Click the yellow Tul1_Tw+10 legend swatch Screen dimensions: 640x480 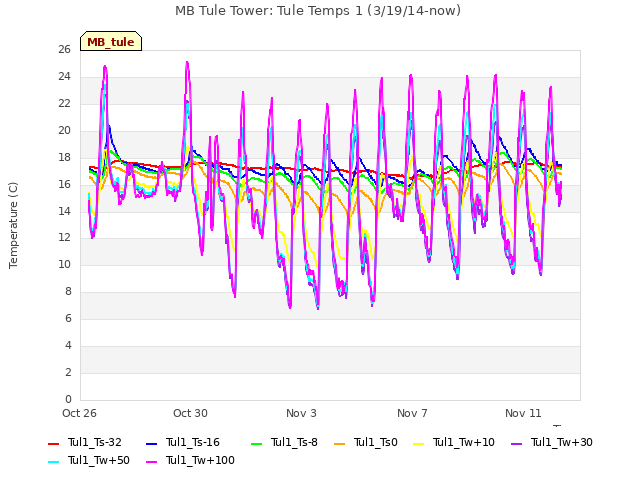[419, 443]
